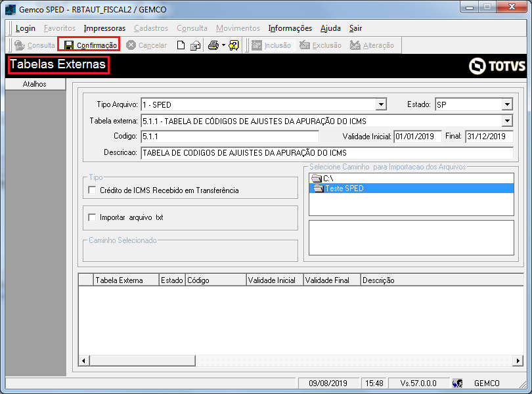
Task: Check Importar arquivo txt
Action: (92, 217)
